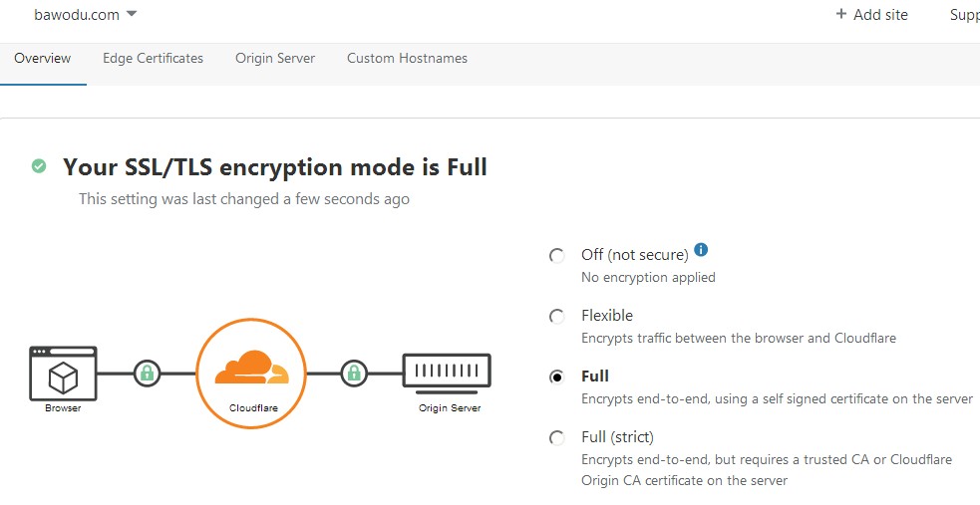Go to the Custom Hostnames tab
980x505 pixels.
tap(407, 58)
